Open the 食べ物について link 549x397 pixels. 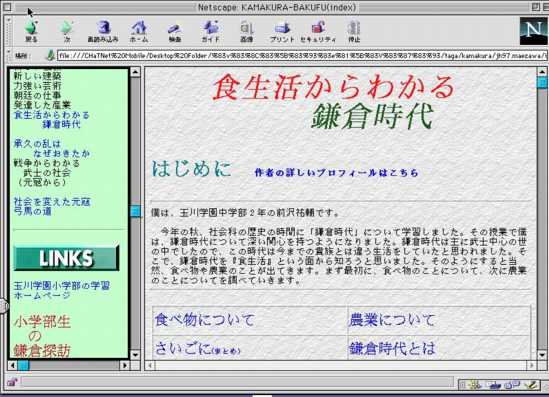(205, 320)
